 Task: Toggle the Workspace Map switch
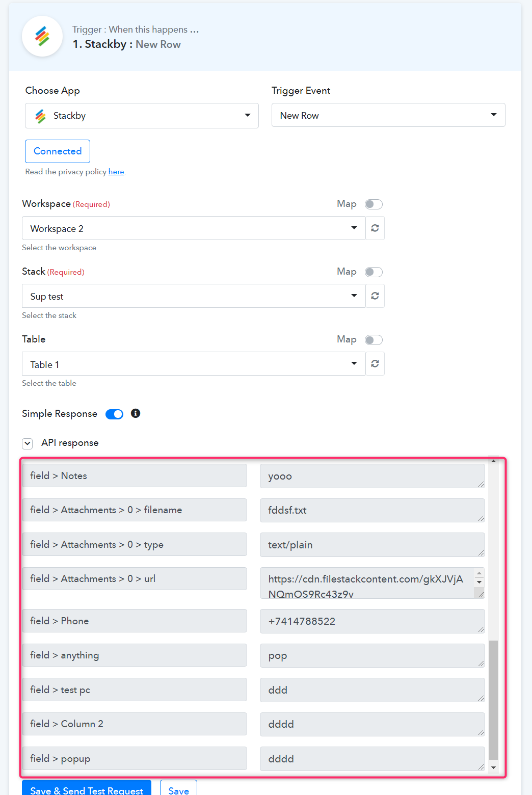coord(374,204)
